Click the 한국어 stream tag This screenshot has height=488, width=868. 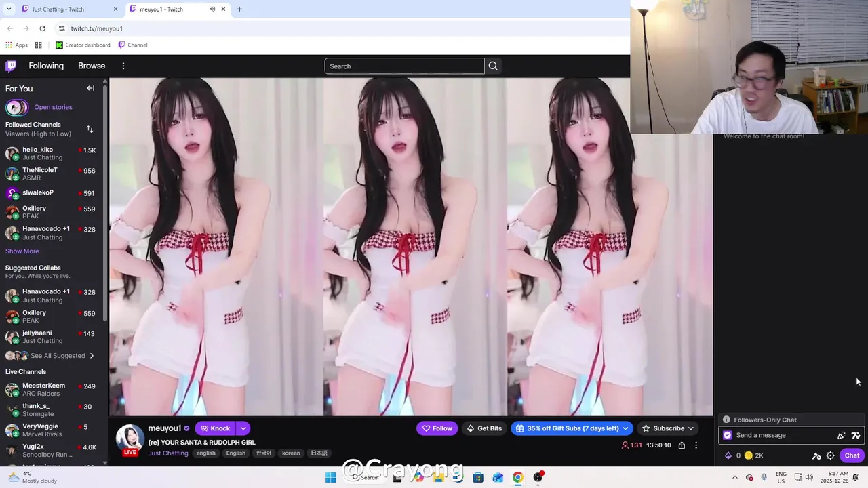coord(263,453)
